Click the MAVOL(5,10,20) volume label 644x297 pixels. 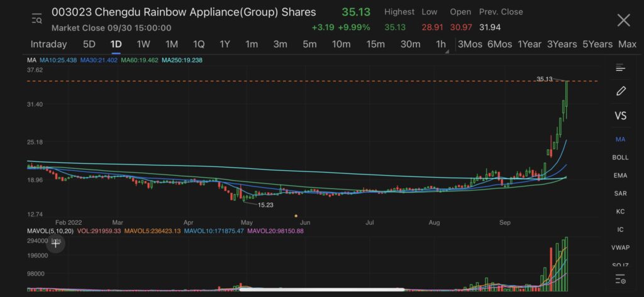(50, 231)
